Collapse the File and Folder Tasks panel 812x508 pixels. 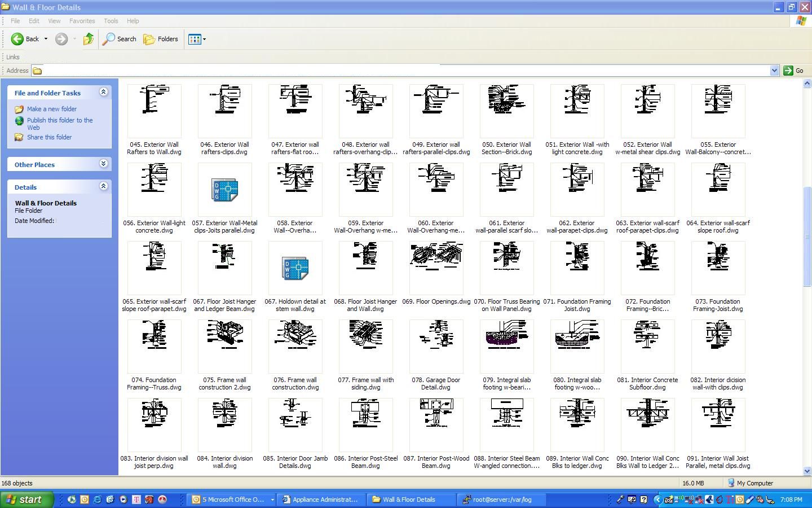click(x=103, y=92)
